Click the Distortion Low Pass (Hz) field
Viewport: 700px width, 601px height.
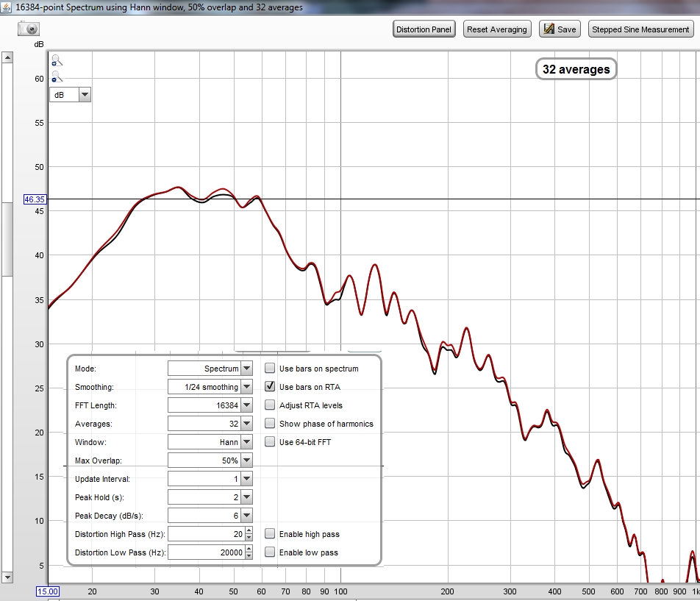(x=206, y=552)
